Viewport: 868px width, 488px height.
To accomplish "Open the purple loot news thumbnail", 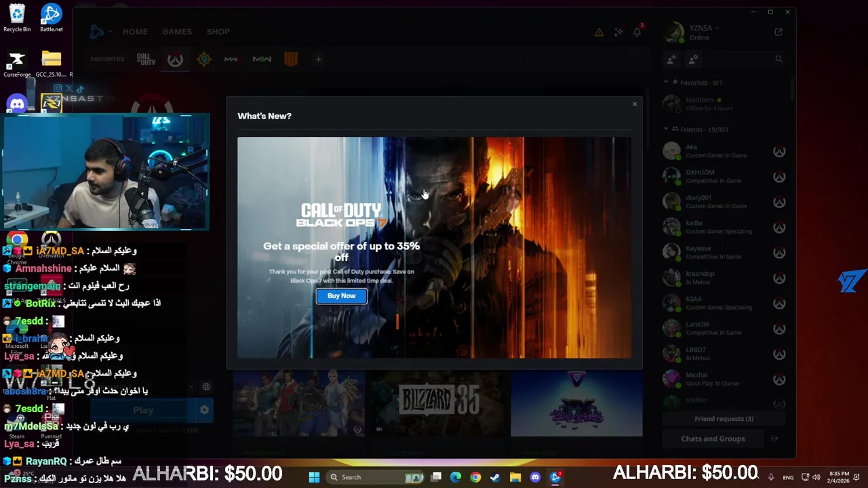I will [576, 403].
